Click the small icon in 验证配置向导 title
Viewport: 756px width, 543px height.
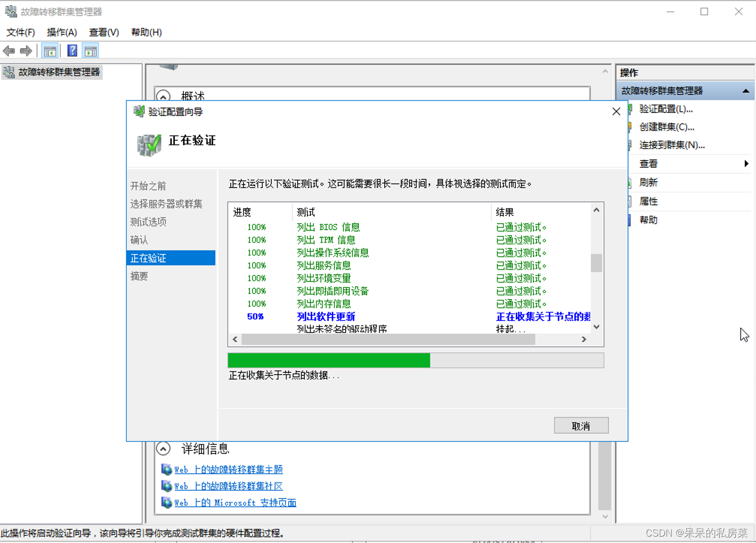click(x=139, y=111)
